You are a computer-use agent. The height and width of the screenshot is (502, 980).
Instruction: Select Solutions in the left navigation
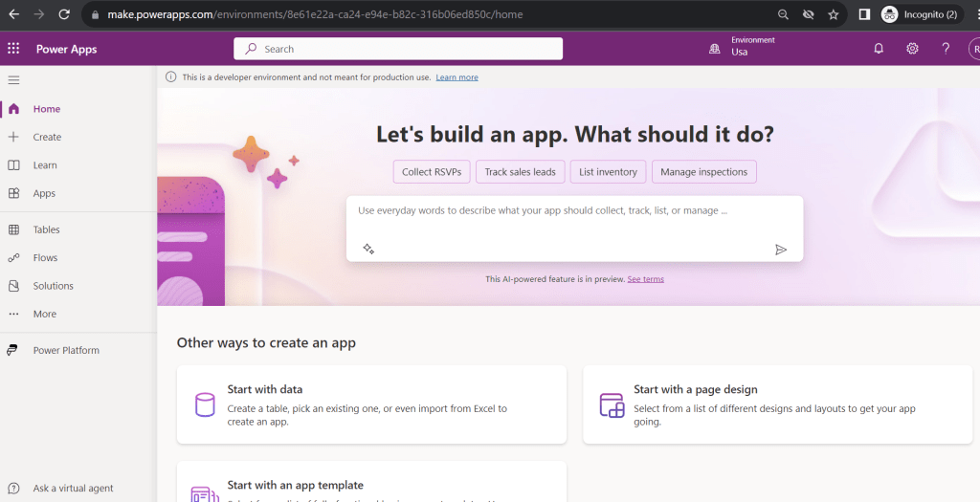pos(53,286)
